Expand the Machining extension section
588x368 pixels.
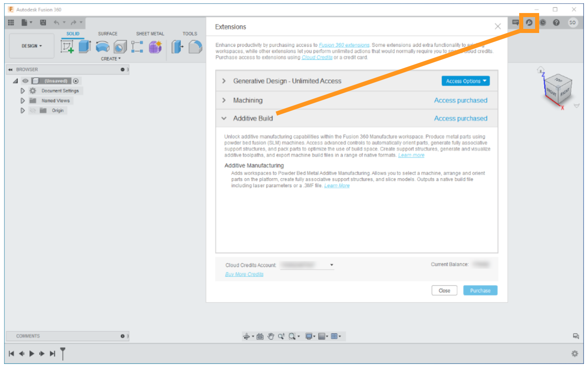[224, 100]
